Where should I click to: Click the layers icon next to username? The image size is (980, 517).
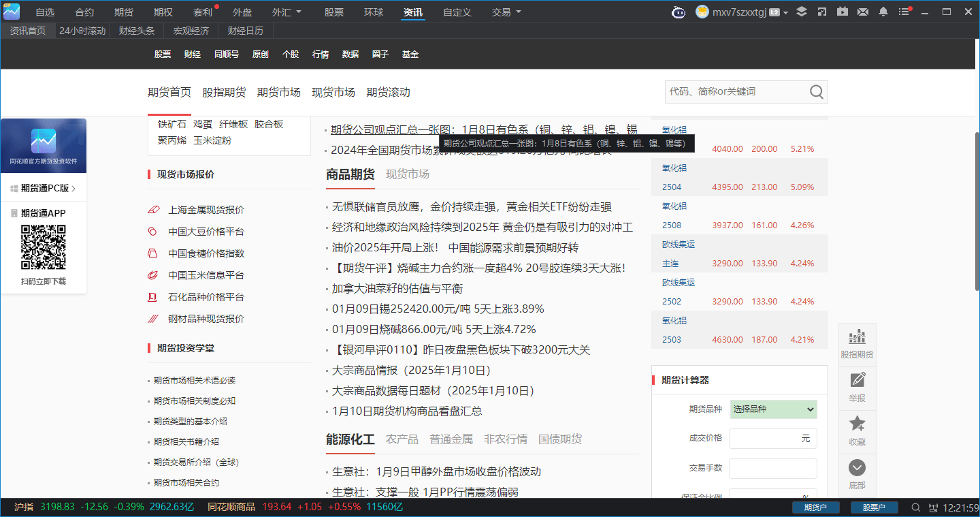(x=801, y=12)
